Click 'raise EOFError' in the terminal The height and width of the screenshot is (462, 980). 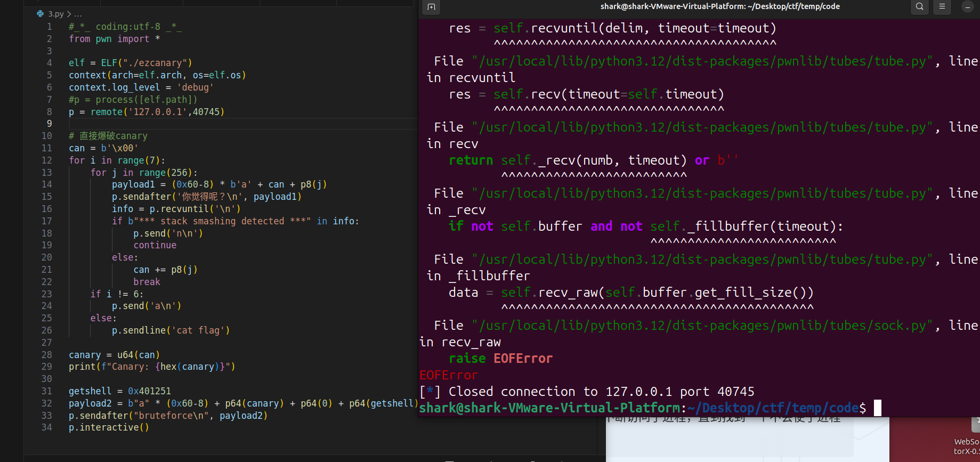coord(500,359)
